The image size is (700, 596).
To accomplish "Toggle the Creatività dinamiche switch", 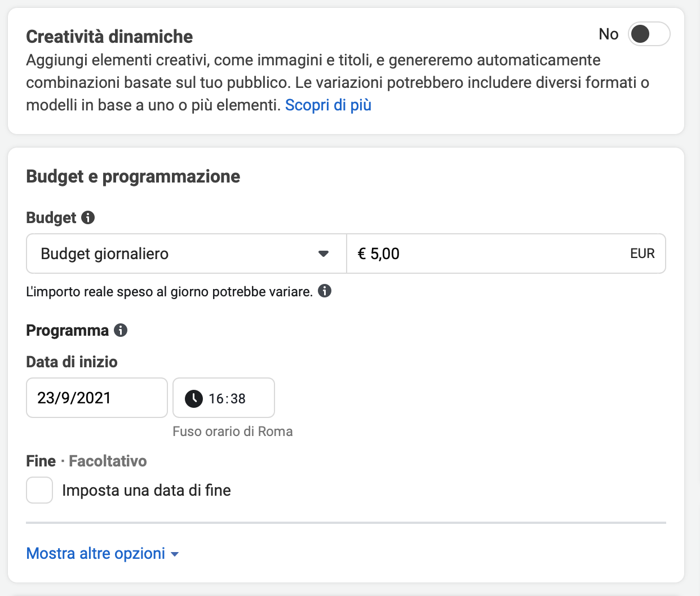I will click(649, 34).
